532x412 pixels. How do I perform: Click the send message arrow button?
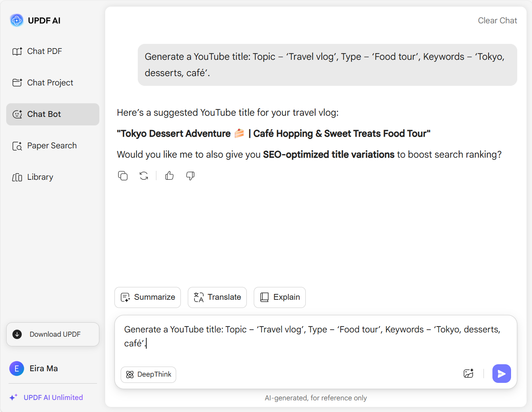[x=501, y=374]
